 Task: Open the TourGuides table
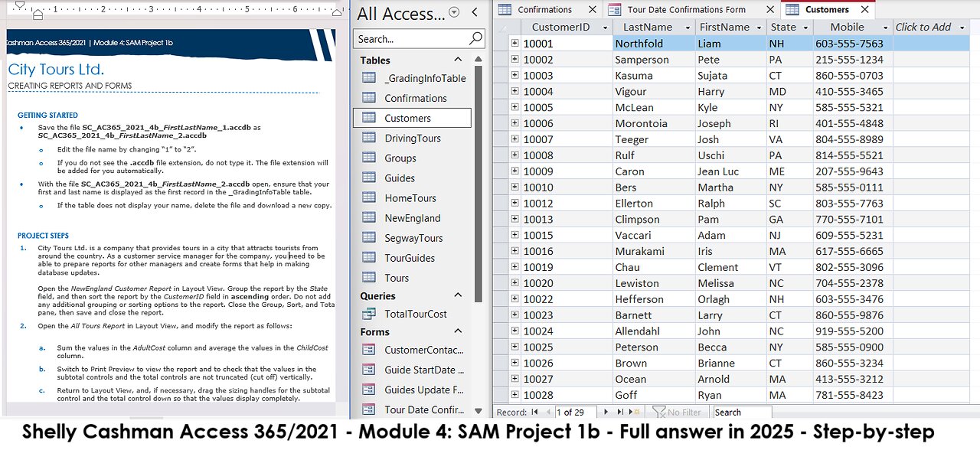point(412,258)
